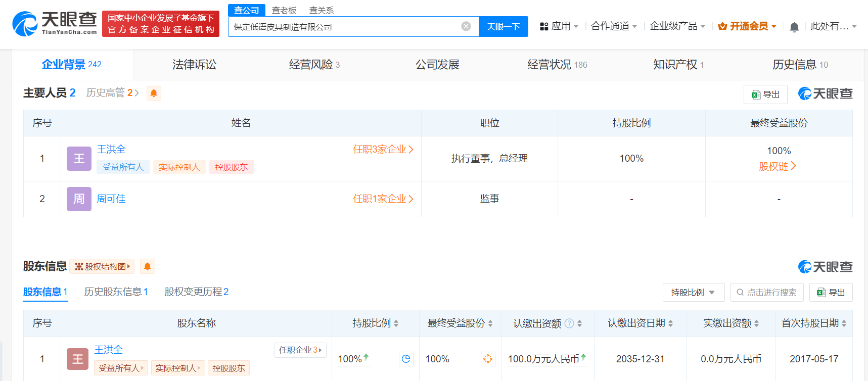Open the 持股比例 filter dropdown
868x381 pixels.
coord(694,293)
